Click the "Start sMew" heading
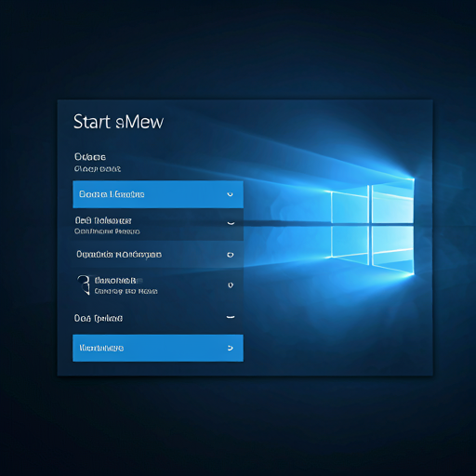This screenshot has height=476, width=476. click(x=118, y=122)
